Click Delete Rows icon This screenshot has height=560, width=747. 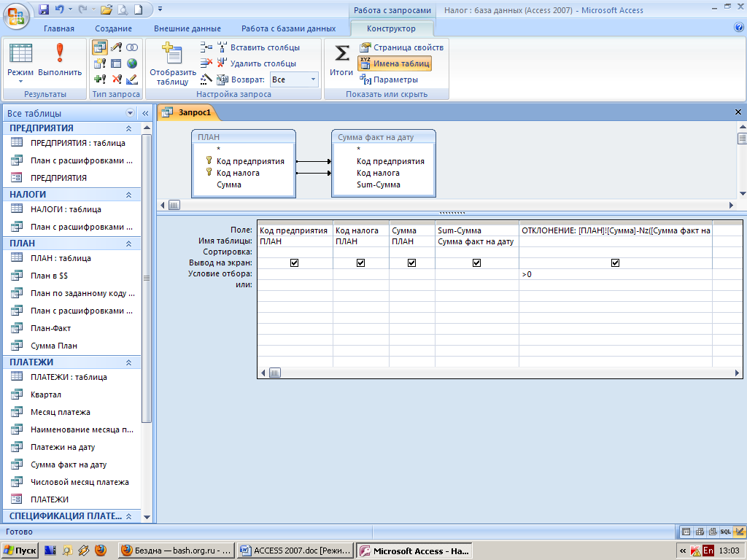[x=206, y=63]
